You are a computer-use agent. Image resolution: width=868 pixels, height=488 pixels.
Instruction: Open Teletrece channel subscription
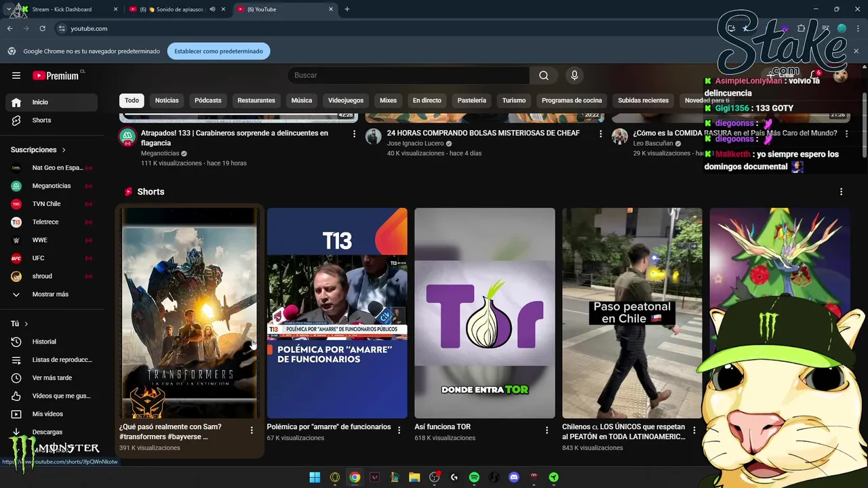click(52, 222)
